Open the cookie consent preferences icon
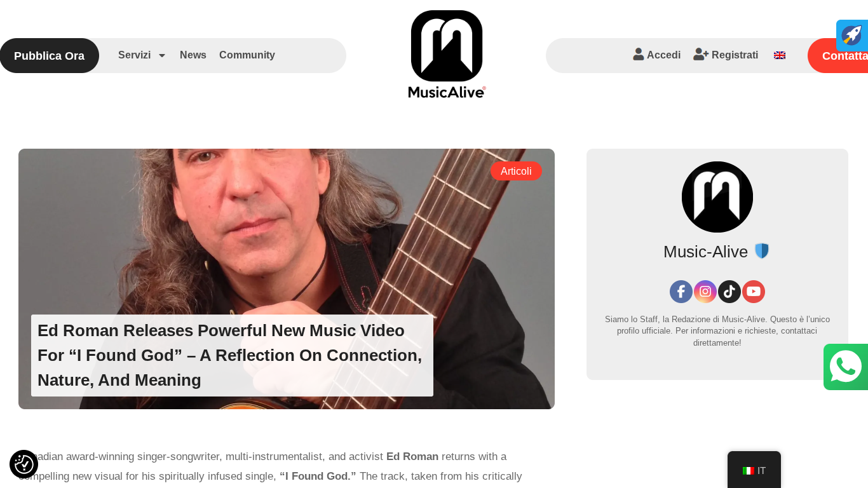868x488 pixels. point(24,464)
